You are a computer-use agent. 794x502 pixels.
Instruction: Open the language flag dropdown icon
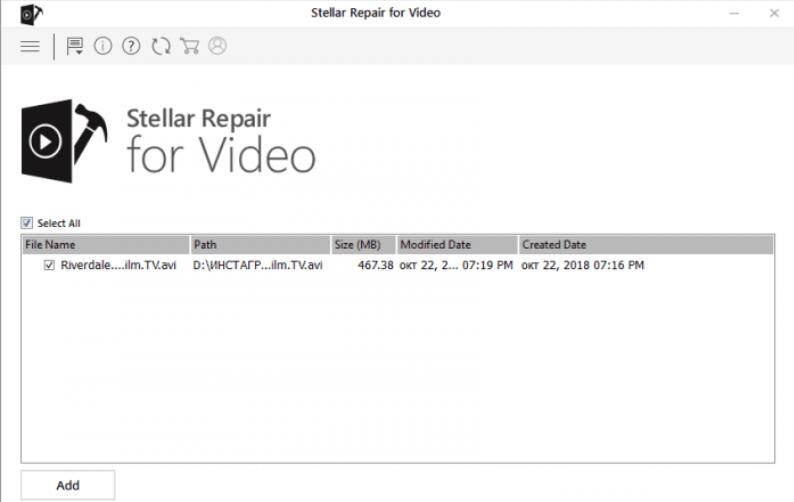[x=74, y=47]
